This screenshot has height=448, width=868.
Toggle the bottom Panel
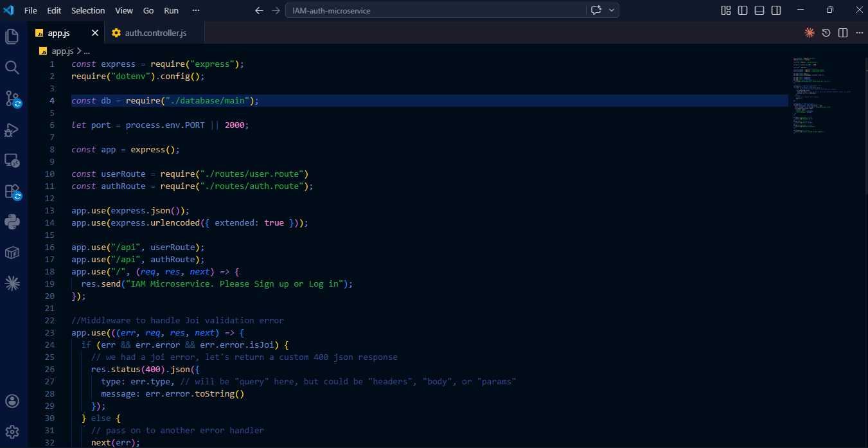coord(759,10)
